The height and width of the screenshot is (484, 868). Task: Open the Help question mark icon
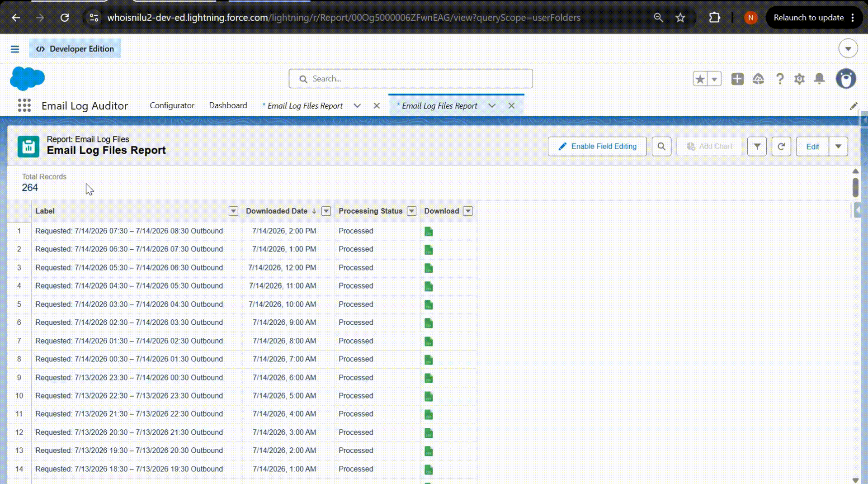(780, 79)
